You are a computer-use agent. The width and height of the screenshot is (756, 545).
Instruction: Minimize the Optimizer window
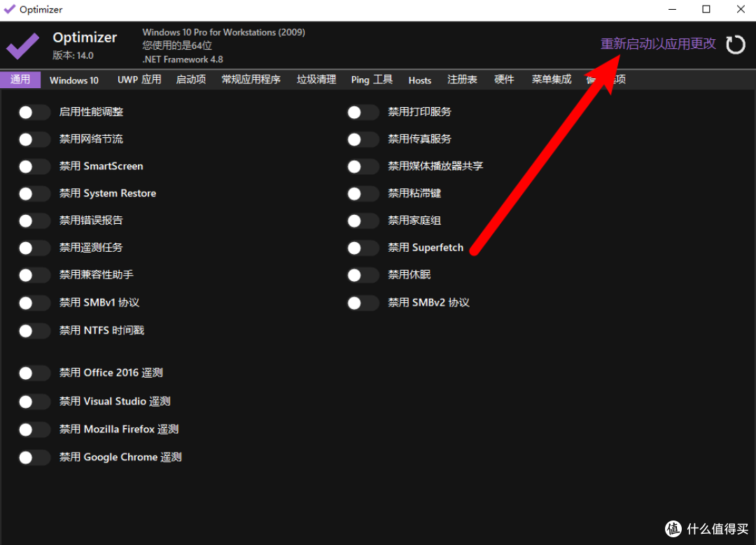[x=673, y=9]
